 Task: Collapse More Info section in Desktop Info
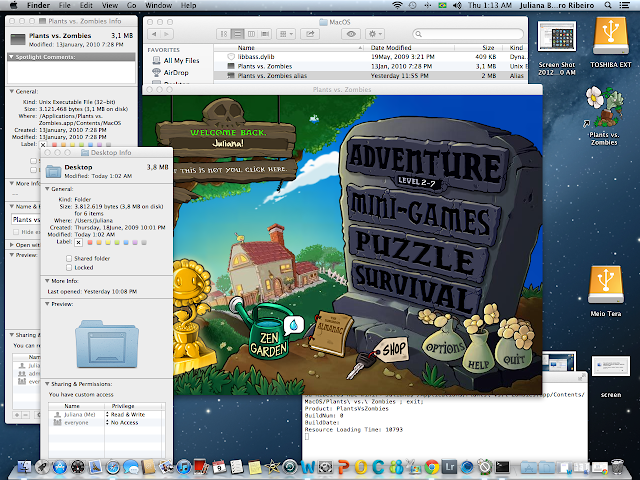(x=47, y=281)
